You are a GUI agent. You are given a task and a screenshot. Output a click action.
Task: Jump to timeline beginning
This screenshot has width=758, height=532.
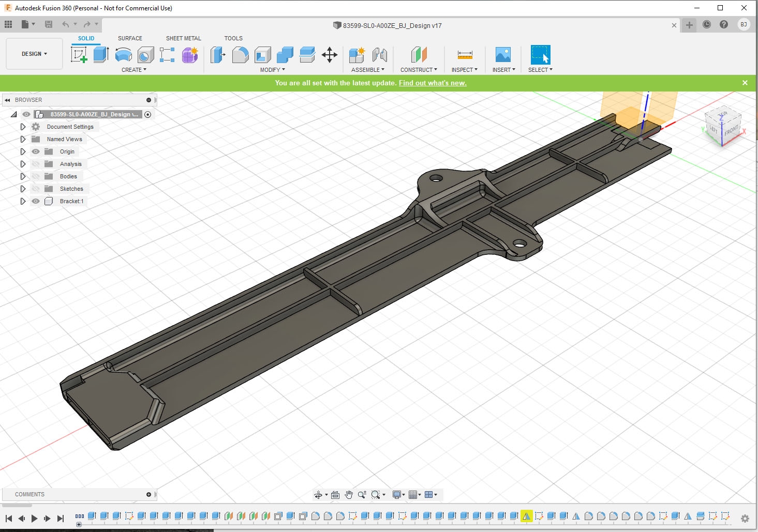coord(8,519)
